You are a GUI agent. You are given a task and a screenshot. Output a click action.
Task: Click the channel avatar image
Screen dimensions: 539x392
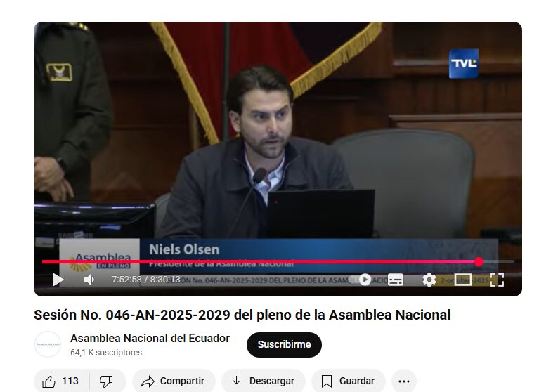(x=48, y=344)
